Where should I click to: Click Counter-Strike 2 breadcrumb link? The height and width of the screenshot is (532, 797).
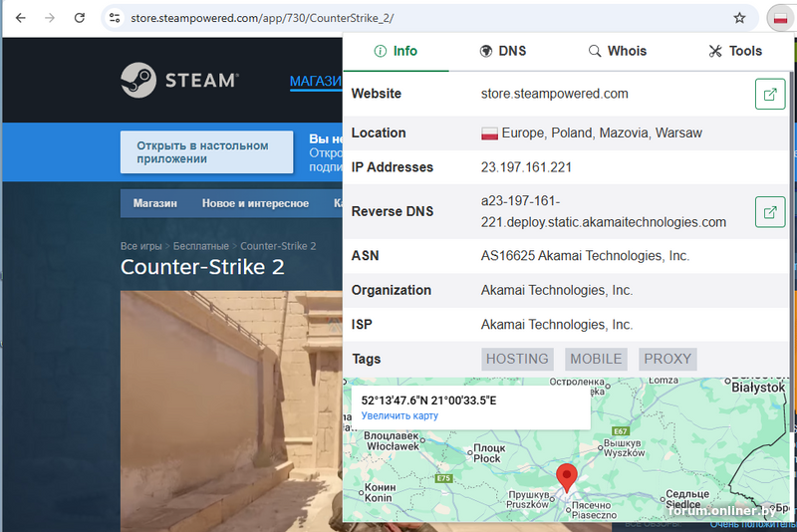[x=278, y=246]
